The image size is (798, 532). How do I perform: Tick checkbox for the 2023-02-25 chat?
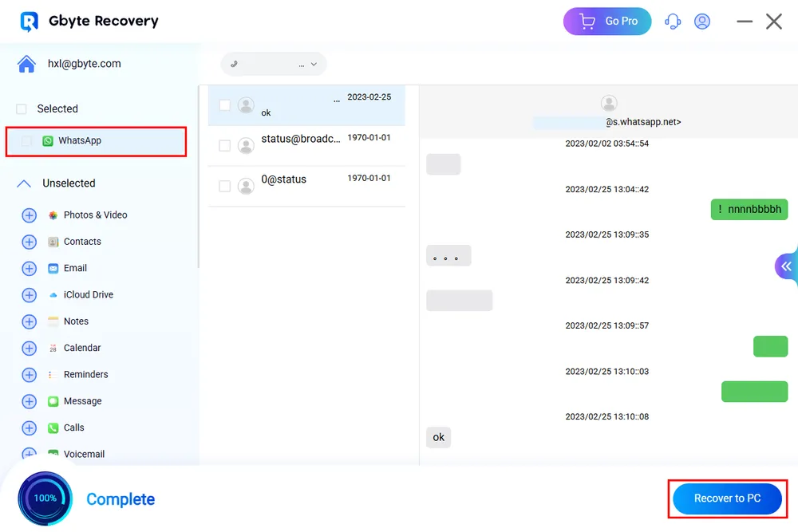224,105
